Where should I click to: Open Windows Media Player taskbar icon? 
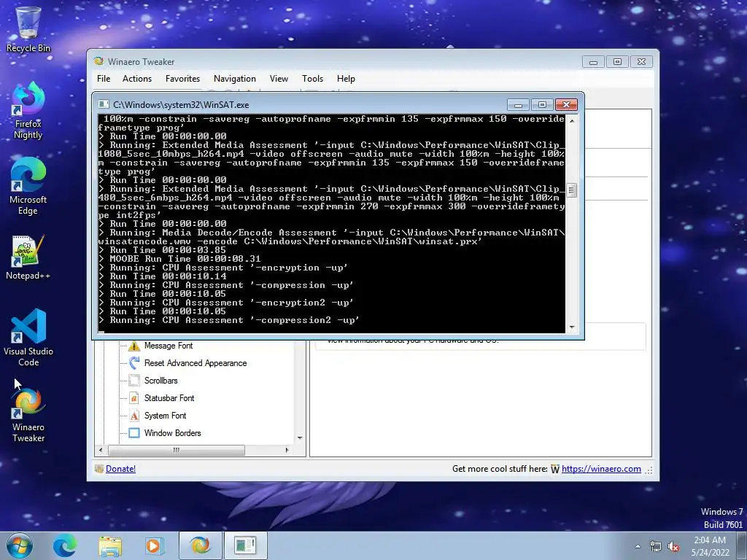[154, 545]
